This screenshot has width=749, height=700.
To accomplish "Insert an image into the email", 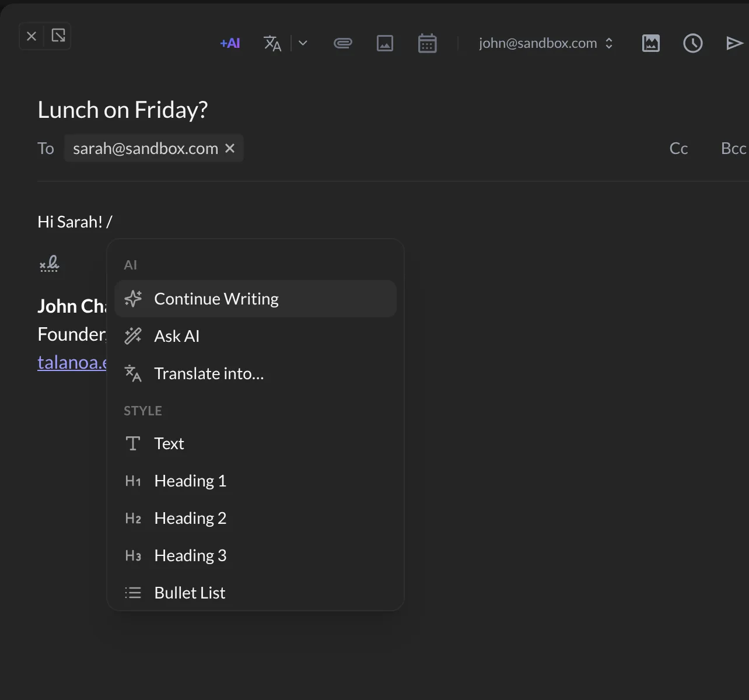I will 385,43.
